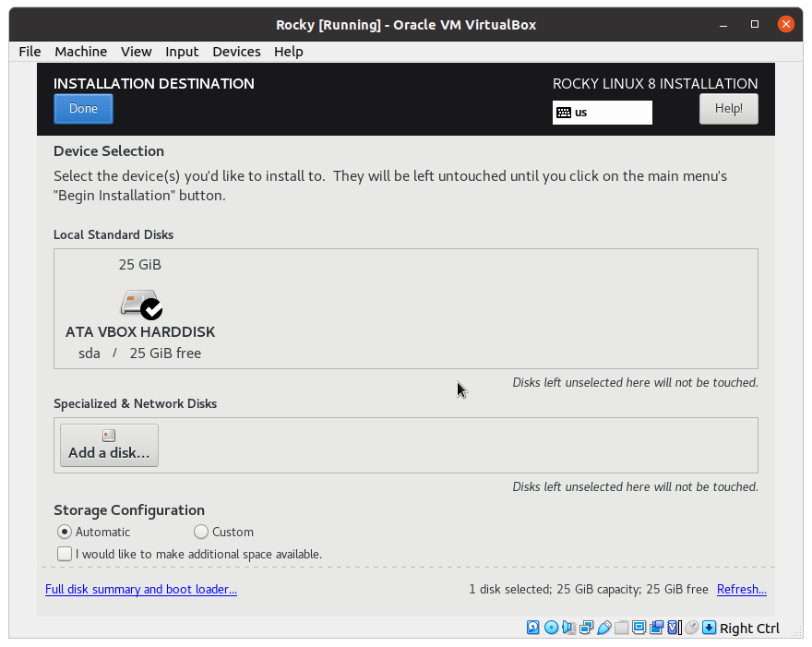Close the Rocky VirtualBox window

(785, 24)
